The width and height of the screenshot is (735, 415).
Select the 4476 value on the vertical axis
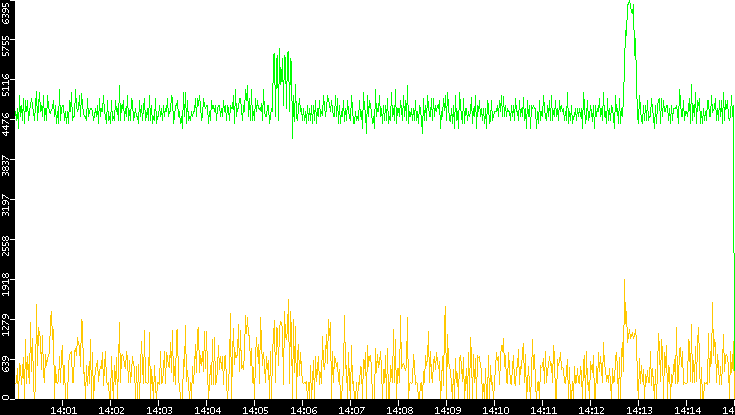6,124
